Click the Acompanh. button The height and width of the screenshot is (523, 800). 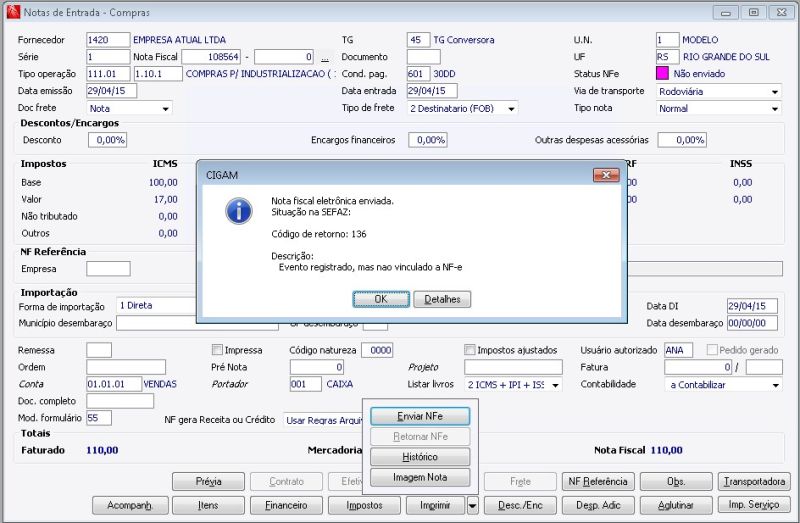[130, 506]
